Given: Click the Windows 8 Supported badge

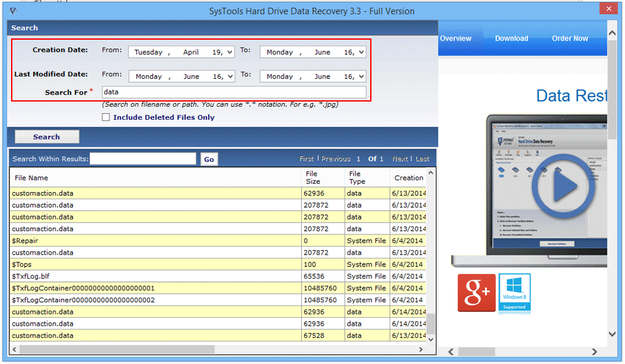Looking at the screenshot, I should (514, 293).
